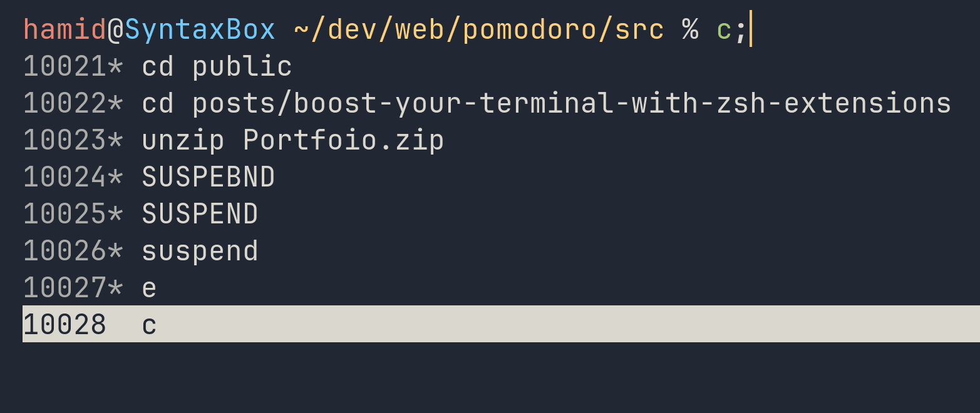Click the username "hamid" in the prompt

pos(64,29)
